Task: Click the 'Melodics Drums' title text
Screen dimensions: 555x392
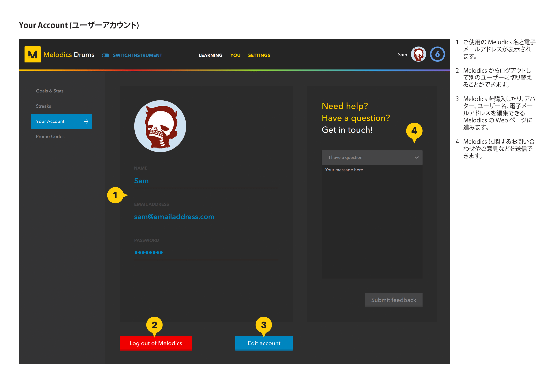Action: [69, 55]
